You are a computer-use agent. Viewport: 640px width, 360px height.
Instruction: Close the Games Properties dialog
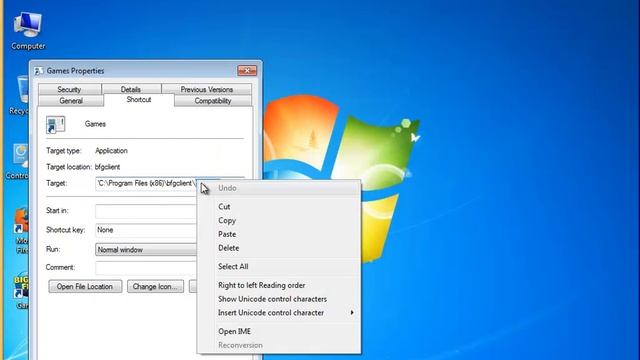coord(247,71)
